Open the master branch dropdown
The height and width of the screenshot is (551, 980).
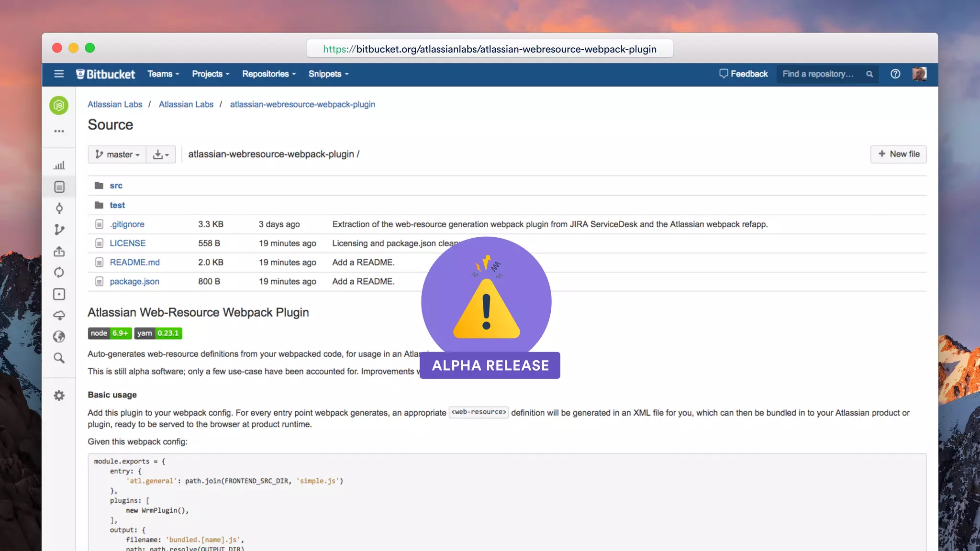(x=117, y=154)
